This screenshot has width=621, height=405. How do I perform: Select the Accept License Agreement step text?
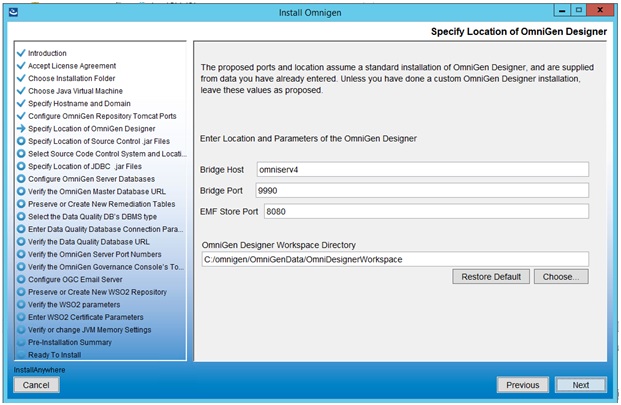72,66
